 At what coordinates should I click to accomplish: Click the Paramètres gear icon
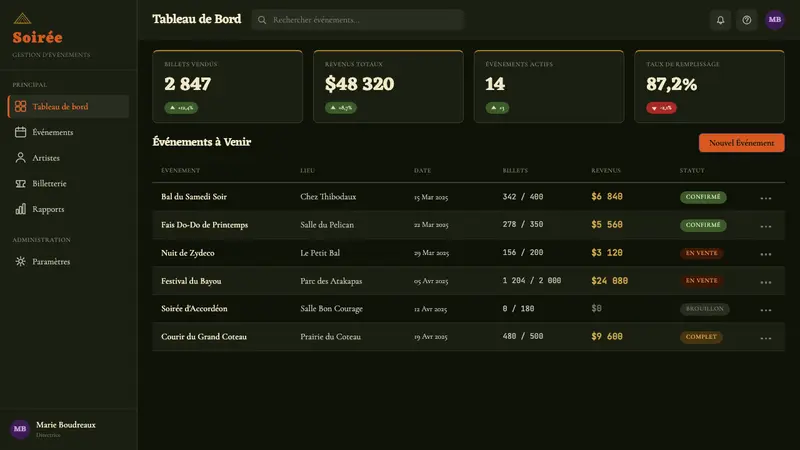[20, 261]
